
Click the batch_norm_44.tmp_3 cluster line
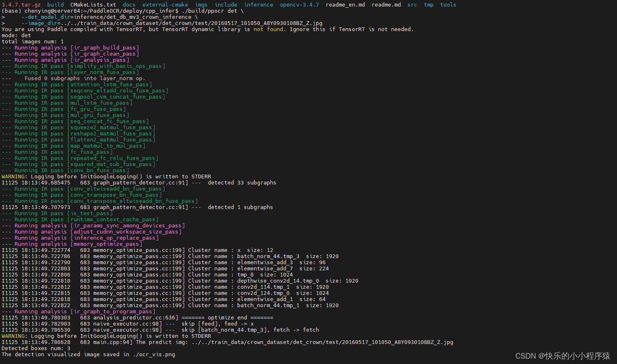point(170,256)
